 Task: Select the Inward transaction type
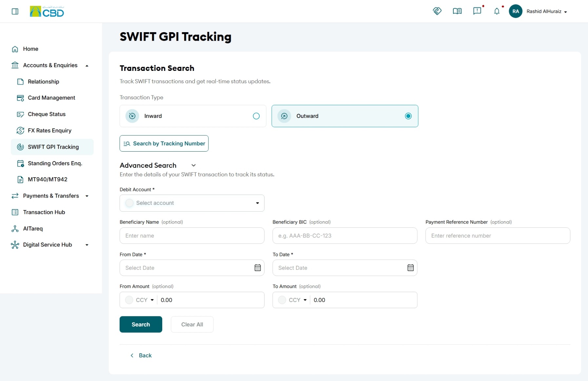193,116
